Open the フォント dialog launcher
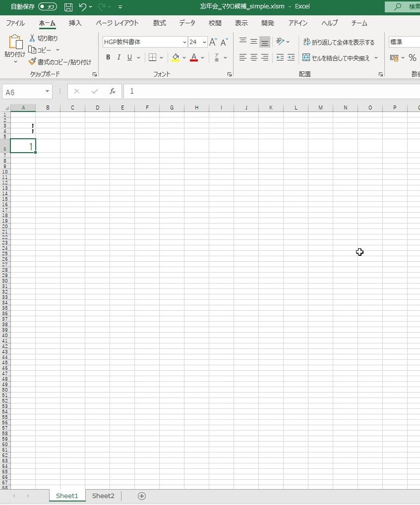The height and width of the screenshot is (505, 420). pos(230,74)
